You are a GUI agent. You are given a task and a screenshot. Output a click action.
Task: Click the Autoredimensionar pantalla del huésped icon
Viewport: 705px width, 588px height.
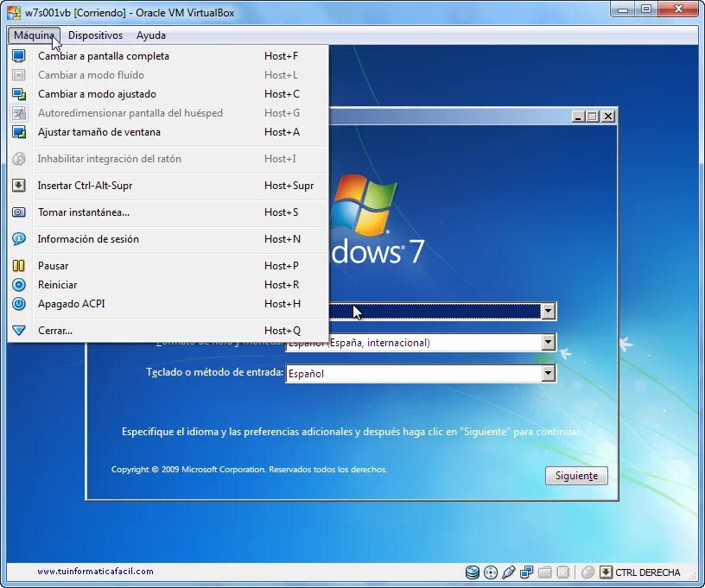pyautogui.click(x=19, y=113)
